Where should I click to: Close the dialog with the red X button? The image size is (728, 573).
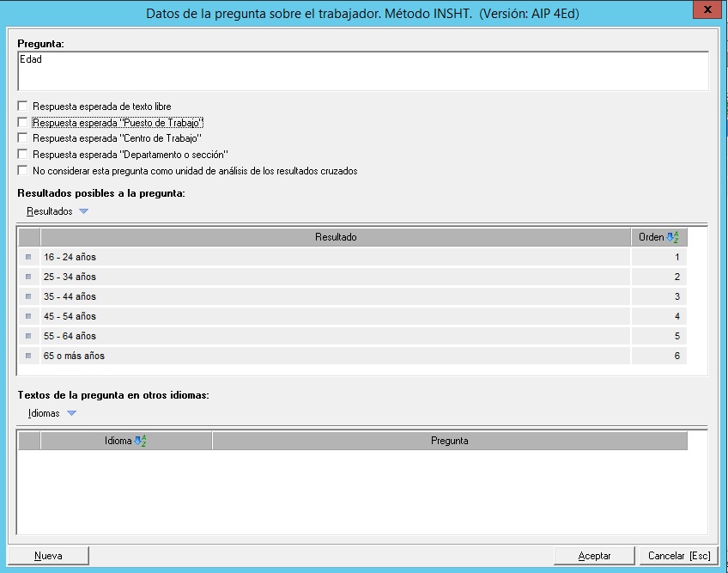[x=706, y=9]
